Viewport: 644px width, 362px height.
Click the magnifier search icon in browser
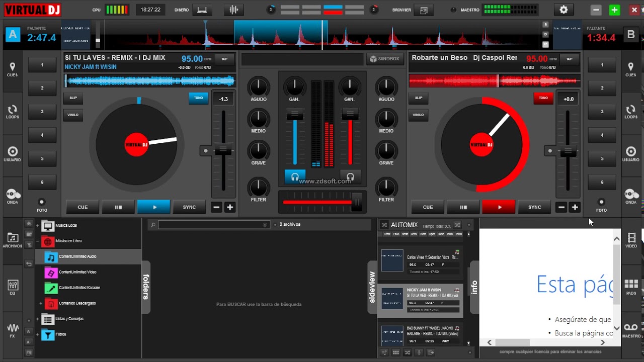152,225
